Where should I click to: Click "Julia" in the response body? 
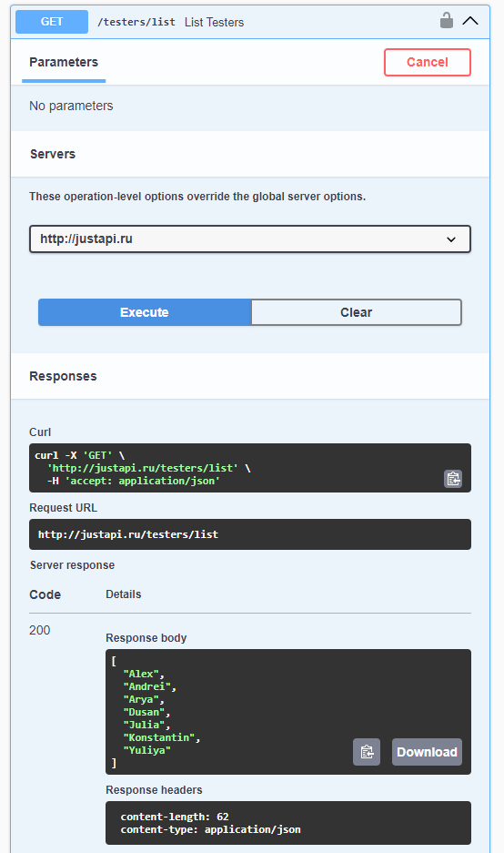[144, 726]
